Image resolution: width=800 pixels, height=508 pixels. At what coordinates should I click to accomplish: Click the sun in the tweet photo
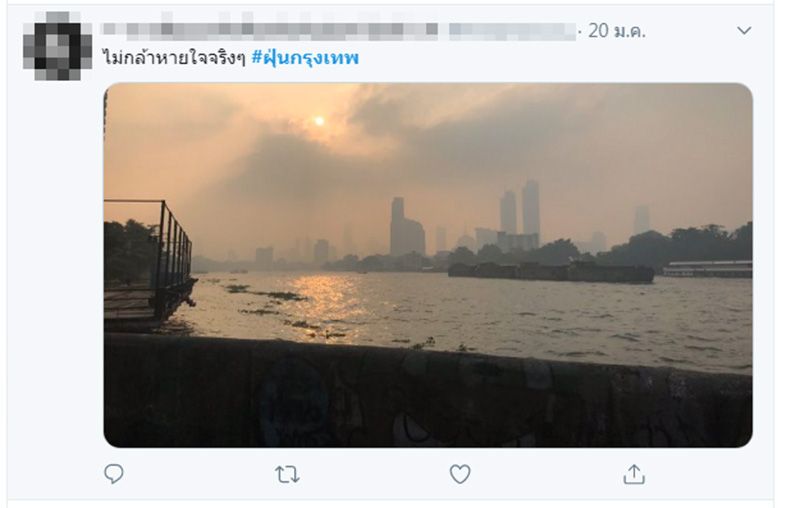pos(319,121)
